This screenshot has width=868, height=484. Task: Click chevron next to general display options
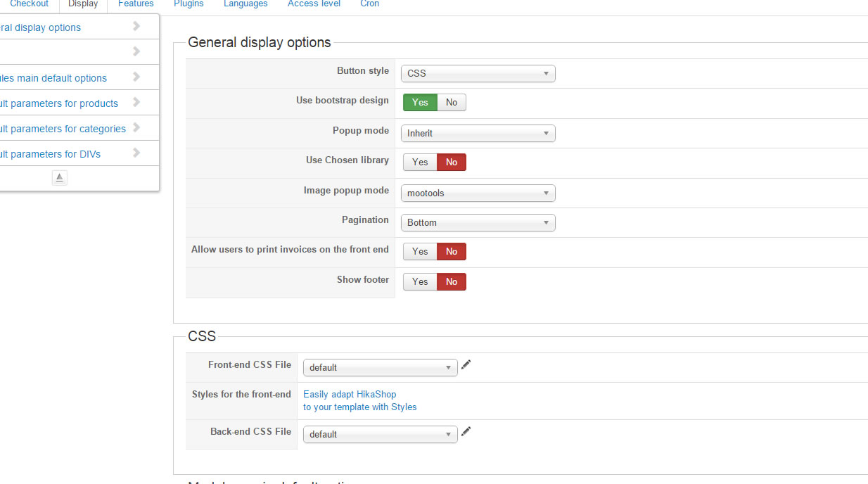(x=136, y=27)
